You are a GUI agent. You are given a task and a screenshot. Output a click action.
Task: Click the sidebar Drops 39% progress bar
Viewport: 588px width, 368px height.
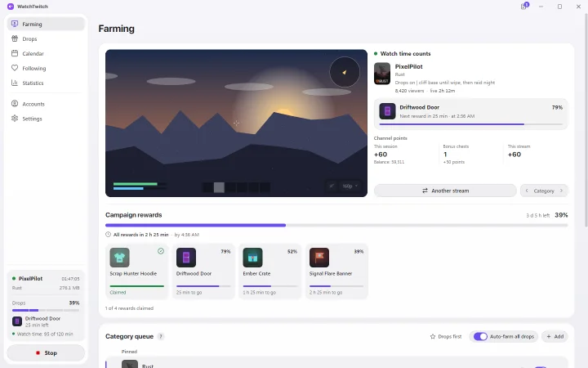coord(46,310)
